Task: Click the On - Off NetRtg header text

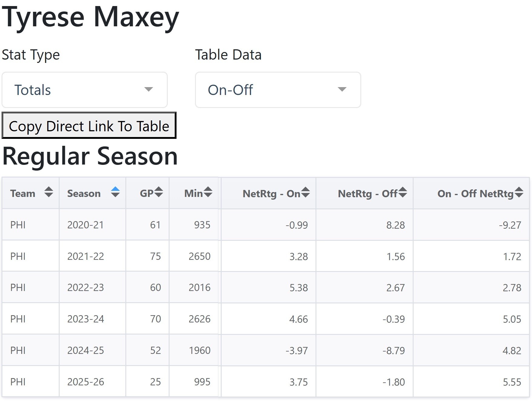Action: tap(475, 194)
